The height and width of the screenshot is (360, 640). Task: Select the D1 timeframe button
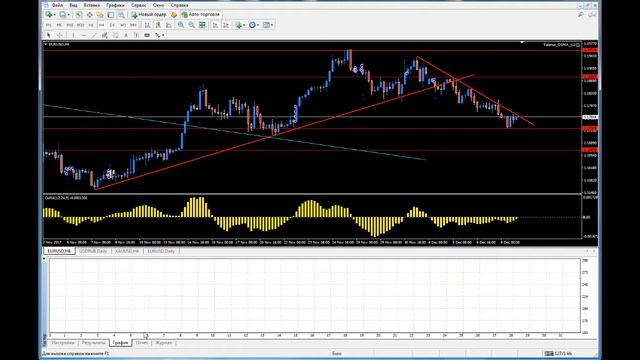pyautogui.click(x=112, y=25)
